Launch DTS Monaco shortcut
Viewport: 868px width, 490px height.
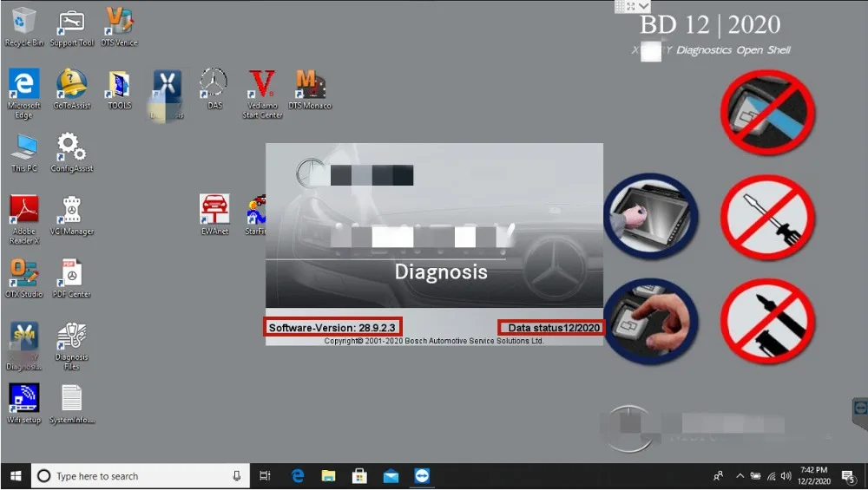pos(310,88)
